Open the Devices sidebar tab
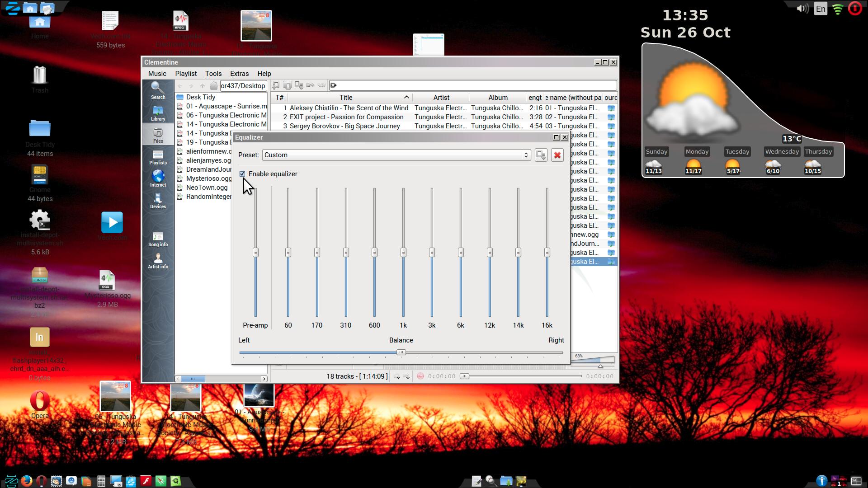 tap(158, 201)
